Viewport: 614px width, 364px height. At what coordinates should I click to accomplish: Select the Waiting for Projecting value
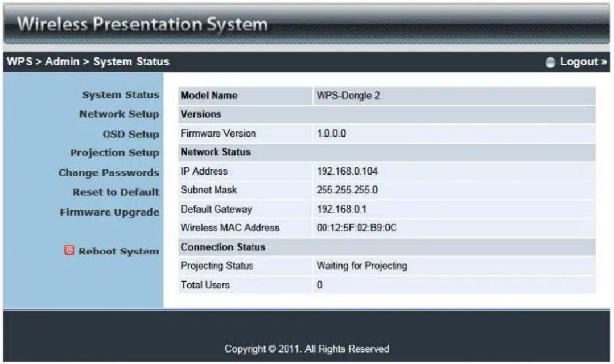[x=362, y=266]
